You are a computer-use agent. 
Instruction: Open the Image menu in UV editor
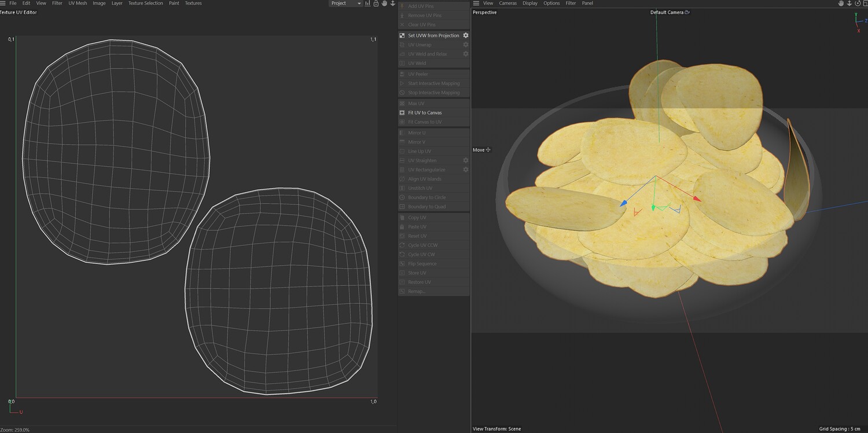[x=100, y=3]
